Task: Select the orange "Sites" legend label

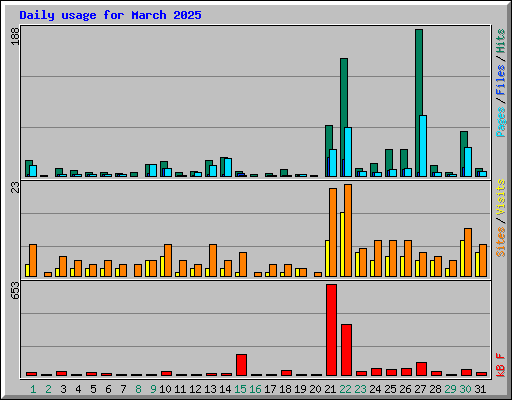Action: tap(501, 242)
